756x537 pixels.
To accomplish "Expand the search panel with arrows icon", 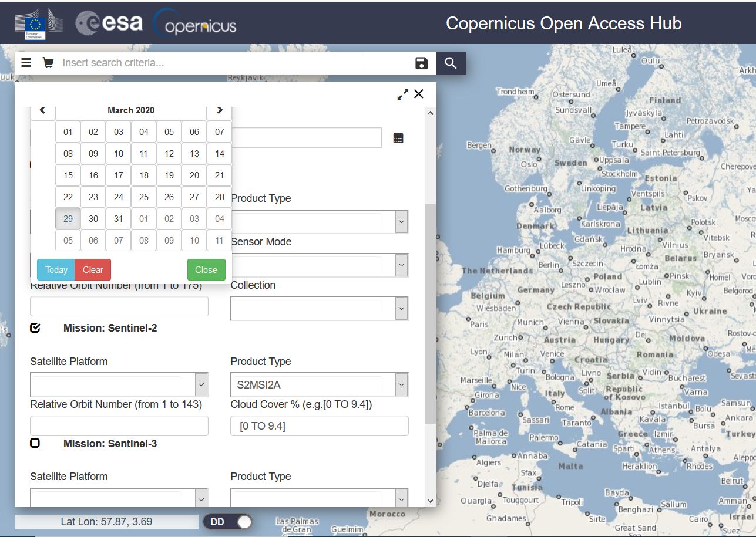I will click(403, 94).
